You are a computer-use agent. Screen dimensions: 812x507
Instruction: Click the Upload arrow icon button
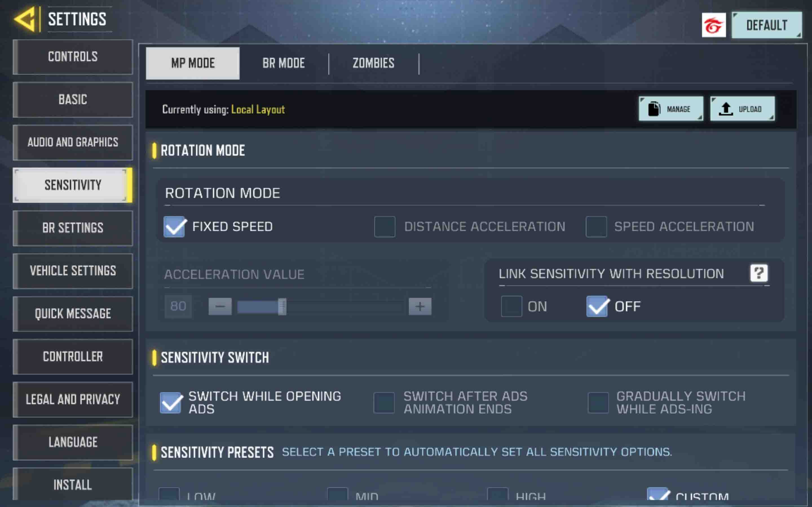pos(742,109)
